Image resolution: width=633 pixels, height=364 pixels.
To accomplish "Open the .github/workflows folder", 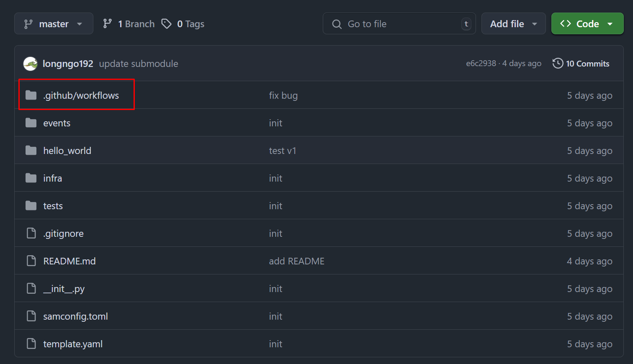I will tap(81, 95).
